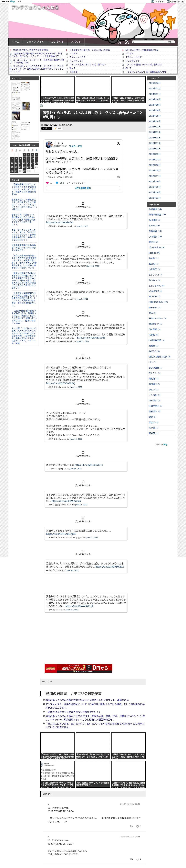Open recent article ナンパ師「これがc3という現実

coord(24,336)
